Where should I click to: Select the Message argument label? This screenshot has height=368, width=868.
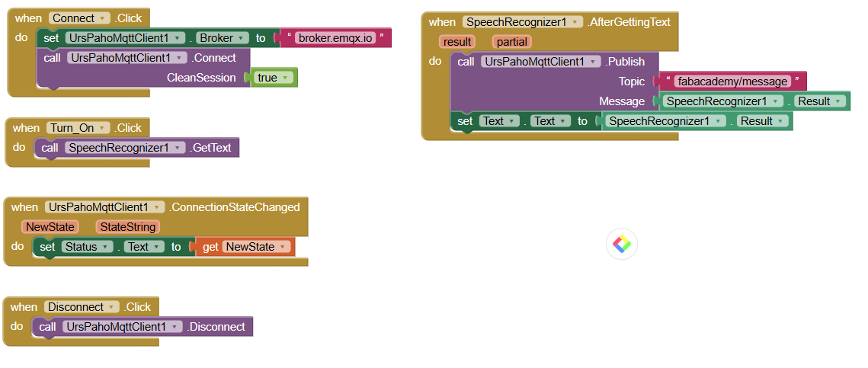coord(622,101)
